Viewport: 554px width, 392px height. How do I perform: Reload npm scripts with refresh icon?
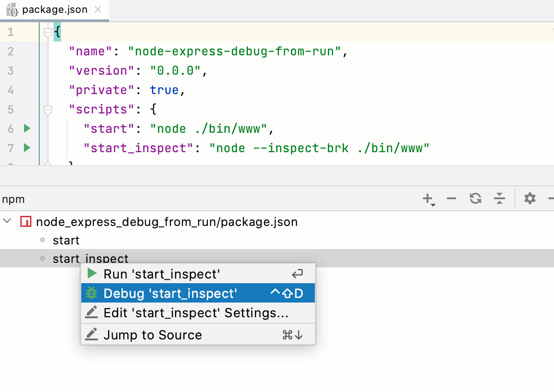[x=476, y=199]
